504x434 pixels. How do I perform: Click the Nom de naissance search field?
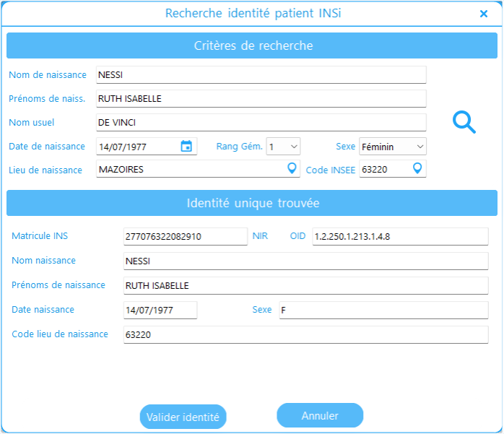(260, 75)
